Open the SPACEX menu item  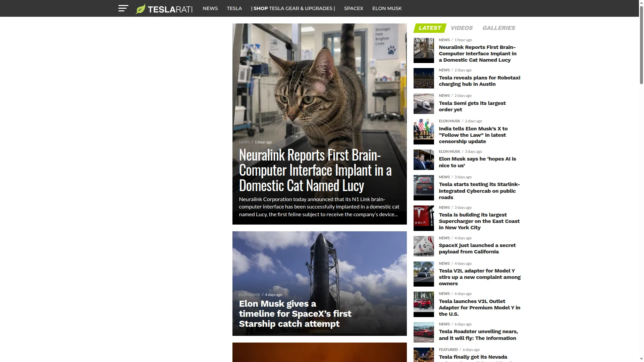354,8
